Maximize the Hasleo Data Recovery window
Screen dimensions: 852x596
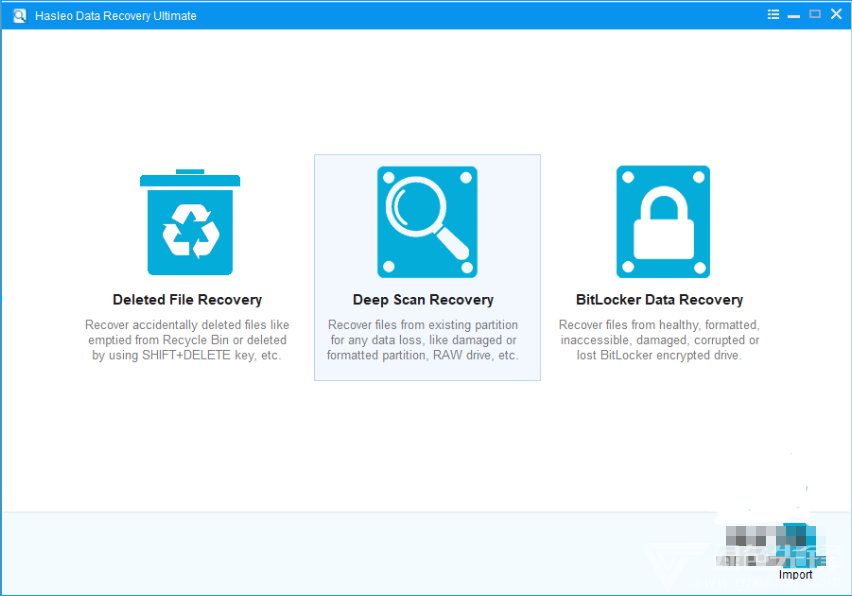(x=815, y=14)
